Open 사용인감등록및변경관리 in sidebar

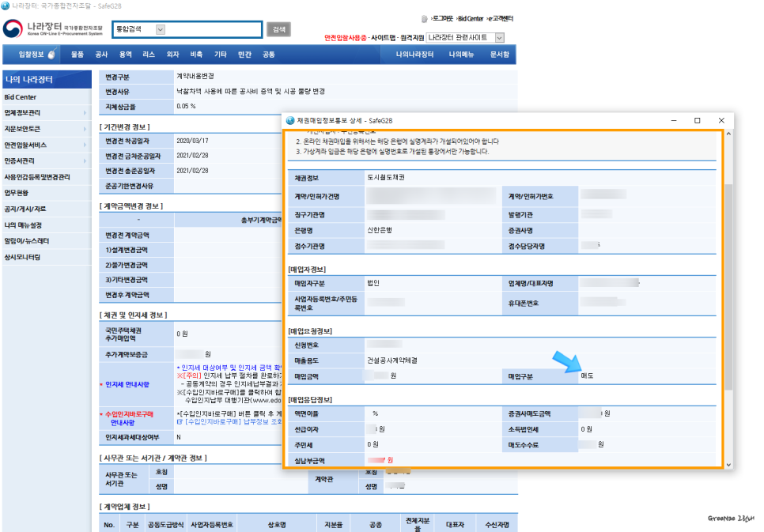[37, 177]
